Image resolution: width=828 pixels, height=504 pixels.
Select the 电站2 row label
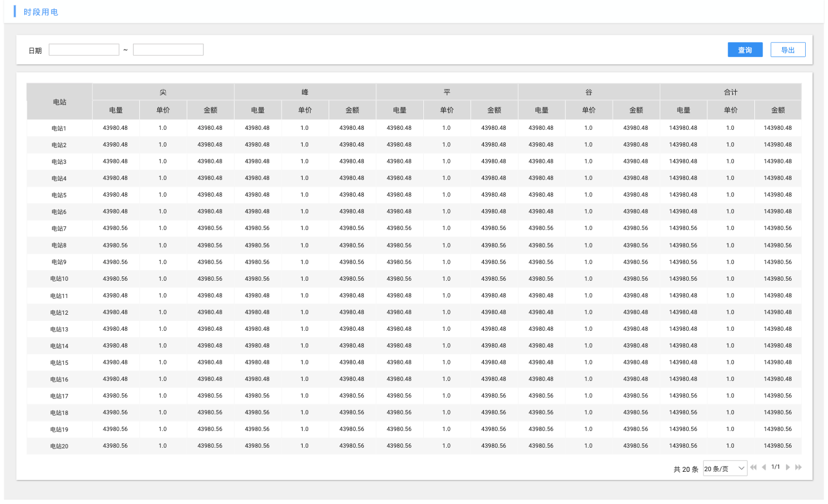coord(59,145)
